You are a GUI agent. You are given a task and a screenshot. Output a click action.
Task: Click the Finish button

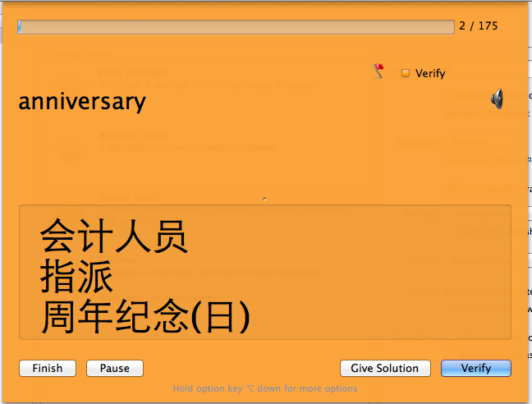click(48, 368)
